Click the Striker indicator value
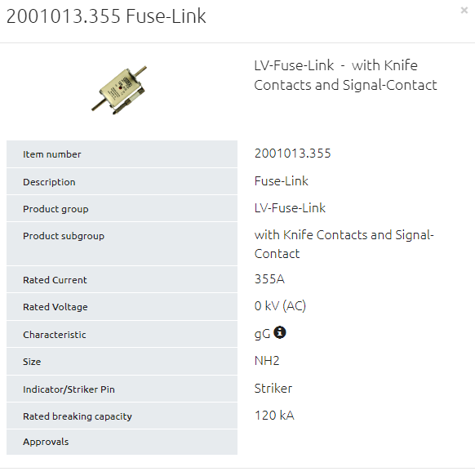The height and width of the screenshot is (476, 475). click(273, 389)
